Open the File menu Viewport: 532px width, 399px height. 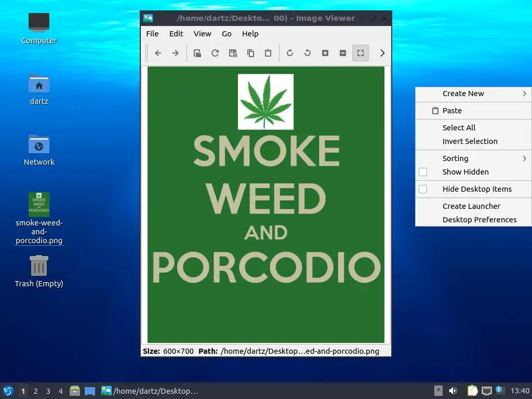coord(152,34)
